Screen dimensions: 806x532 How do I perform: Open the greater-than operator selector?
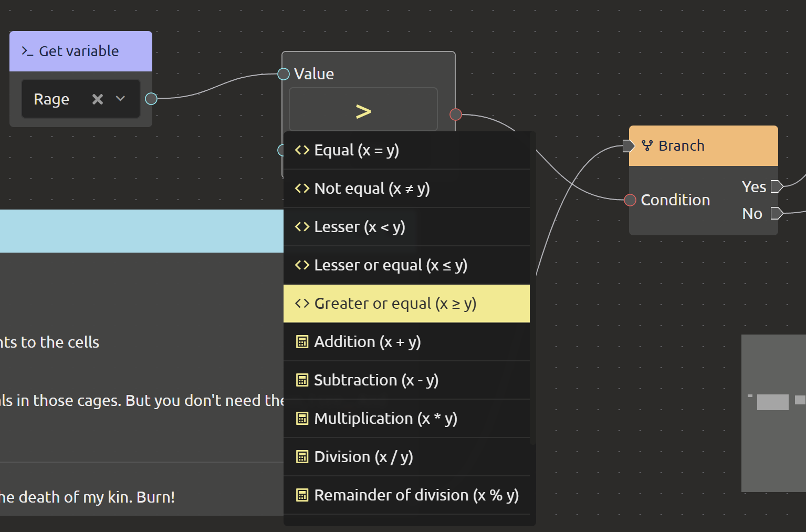click(363, 110)
